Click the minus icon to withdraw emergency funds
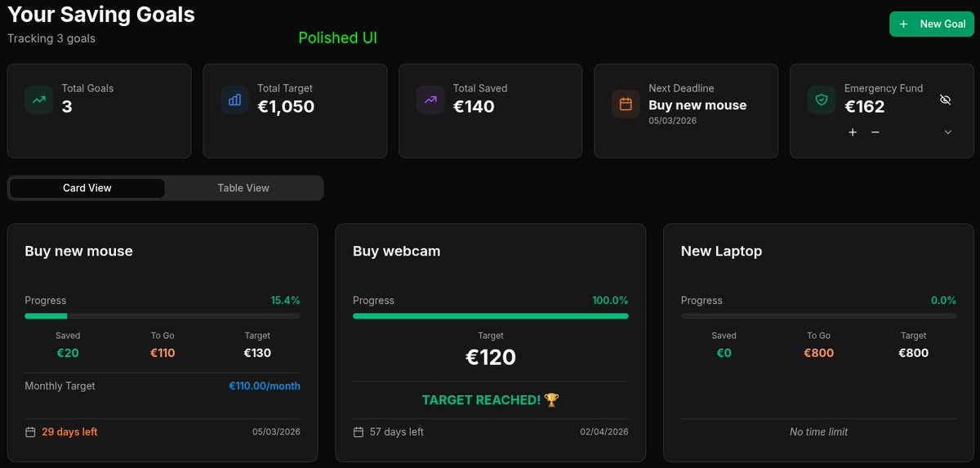 (x=875, y=132)
